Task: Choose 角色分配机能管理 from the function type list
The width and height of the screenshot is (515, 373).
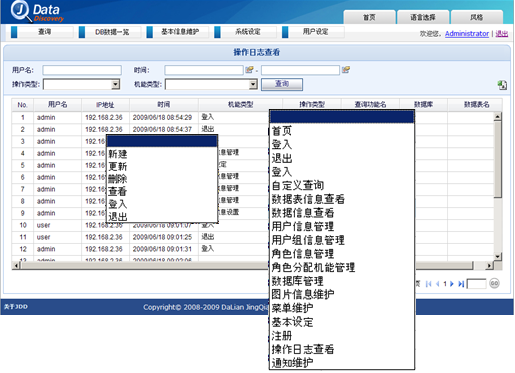Action: tap(313, 267)
